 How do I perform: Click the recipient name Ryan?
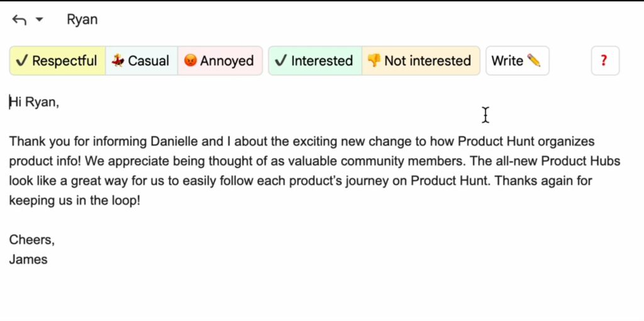[x=82, y=20]
